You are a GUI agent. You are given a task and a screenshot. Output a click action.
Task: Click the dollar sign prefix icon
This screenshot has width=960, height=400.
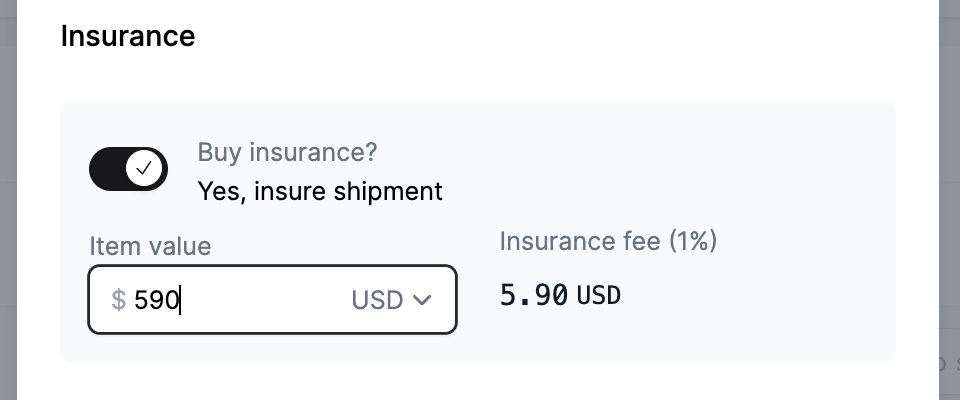click(x=118, y=300)
